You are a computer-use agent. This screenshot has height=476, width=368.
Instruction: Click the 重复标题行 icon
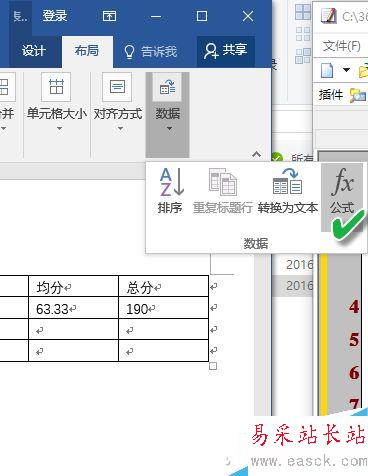tap(223, 182)
